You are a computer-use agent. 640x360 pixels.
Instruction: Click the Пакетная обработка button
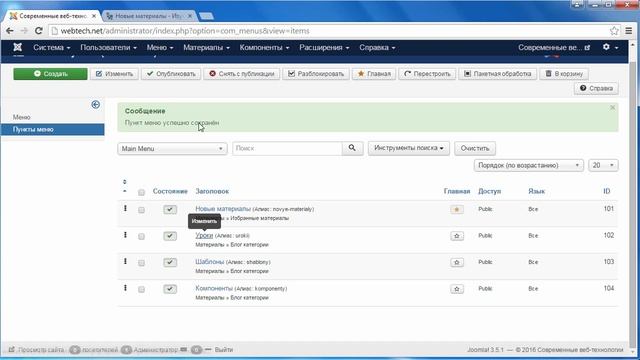pyautogui.click(x=498, y=74)
